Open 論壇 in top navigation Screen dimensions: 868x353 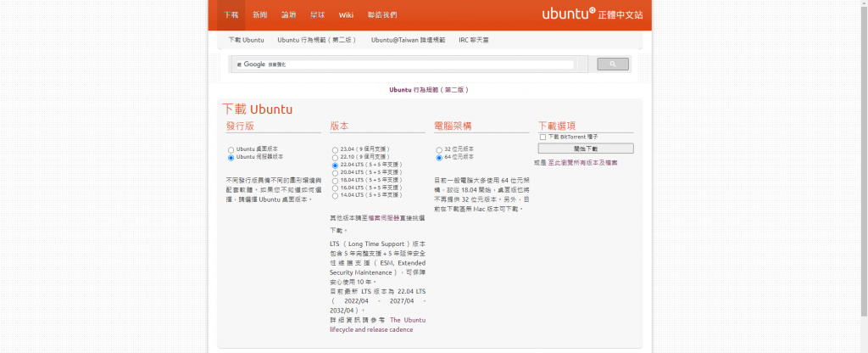point(288,15)
